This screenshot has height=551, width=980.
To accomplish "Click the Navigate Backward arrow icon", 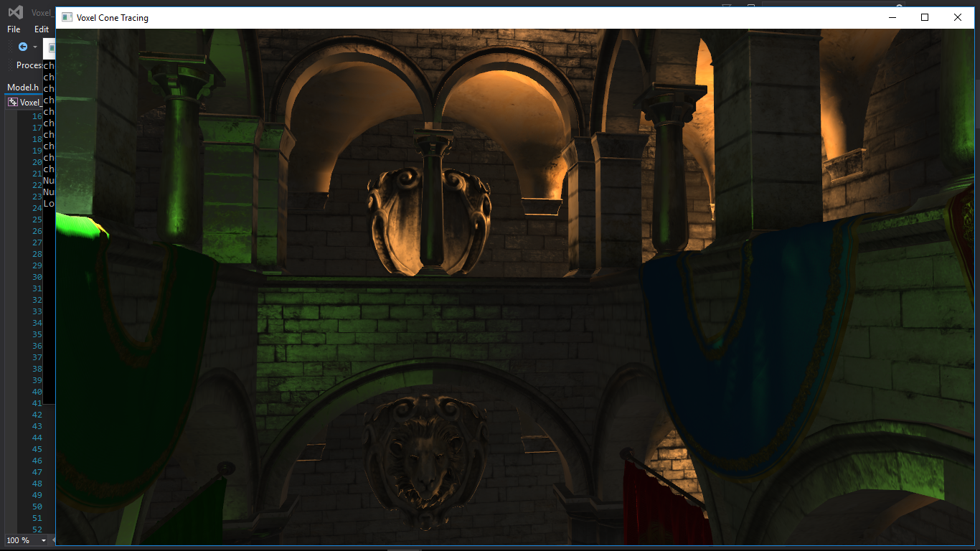I will pos(23,46).
